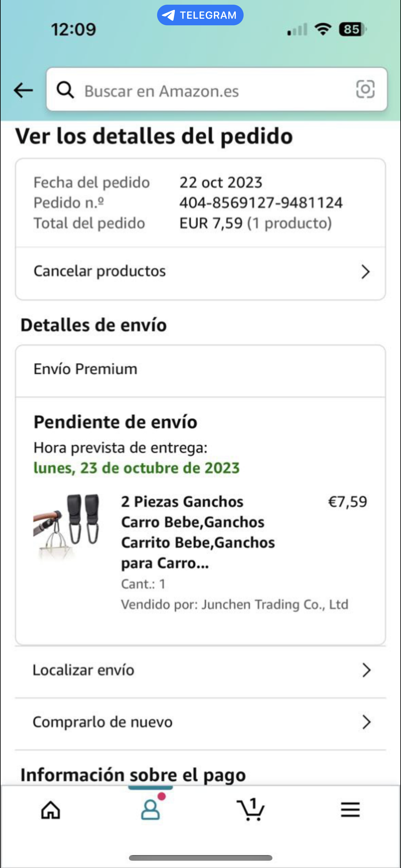Tap the back arrow icon

[23, 90]
